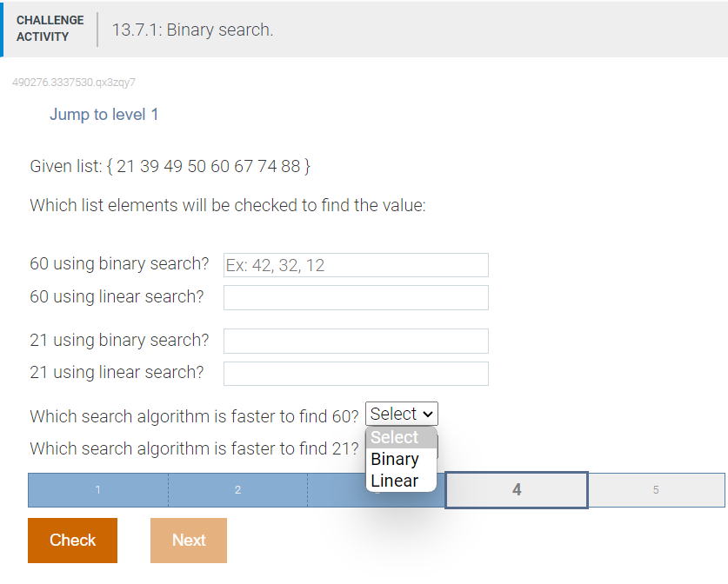Click the given list text
This screenshot has height=584, width=728.
coord(170,166)
